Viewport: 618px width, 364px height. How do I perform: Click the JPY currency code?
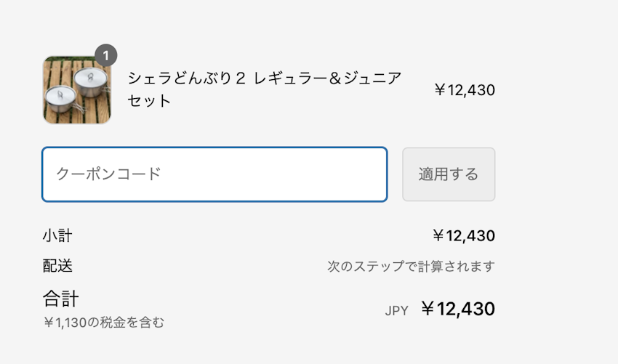(x=396, y=311)
